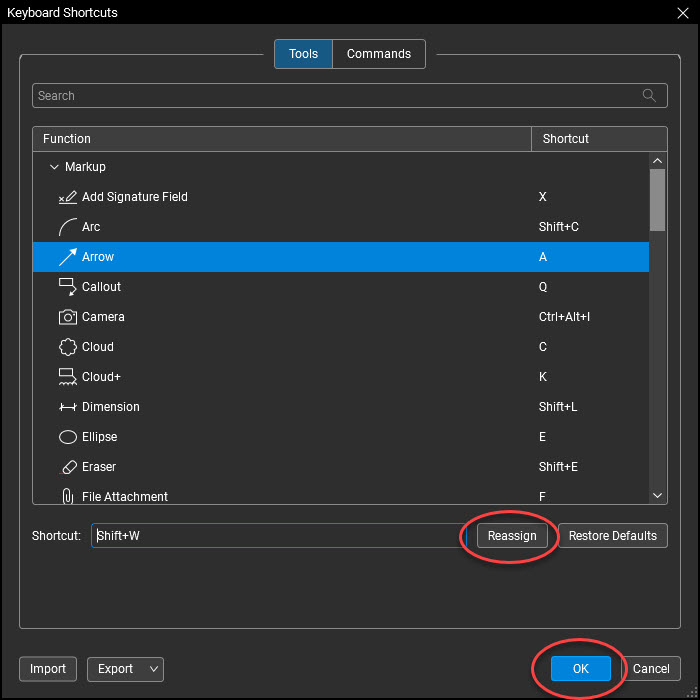Select the Arrow tool icon
700x700 pixels.
point(67,257)
